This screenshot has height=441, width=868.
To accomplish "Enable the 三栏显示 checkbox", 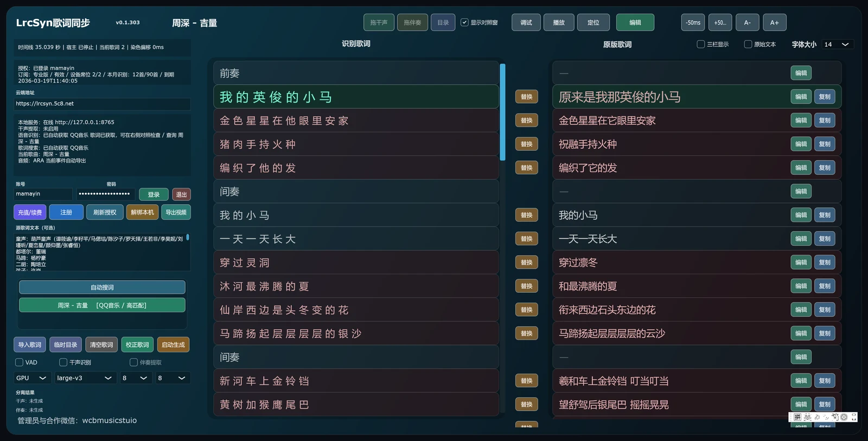I will click(x=700, y=44).
